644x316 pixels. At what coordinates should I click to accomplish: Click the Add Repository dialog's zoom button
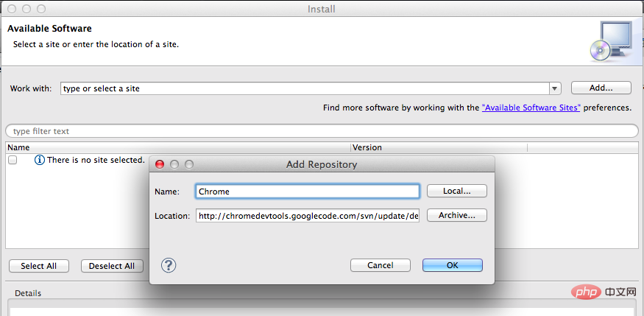pos(189,165)
